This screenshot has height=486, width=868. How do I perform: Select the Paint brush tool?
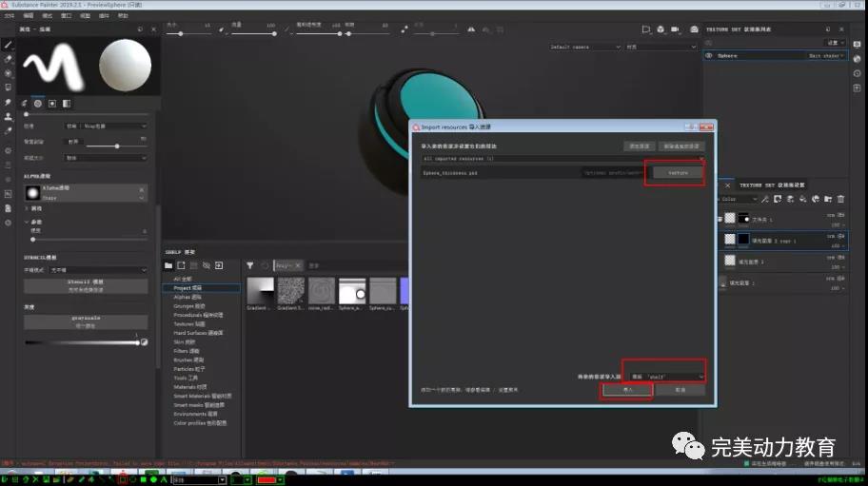[x=8, y=45]
